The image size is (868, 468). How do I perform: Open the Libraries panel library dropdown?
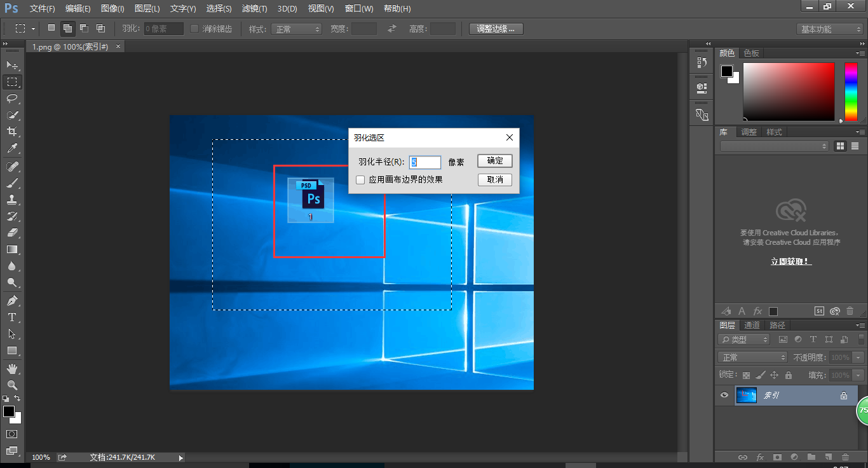(x=775, y=146)
